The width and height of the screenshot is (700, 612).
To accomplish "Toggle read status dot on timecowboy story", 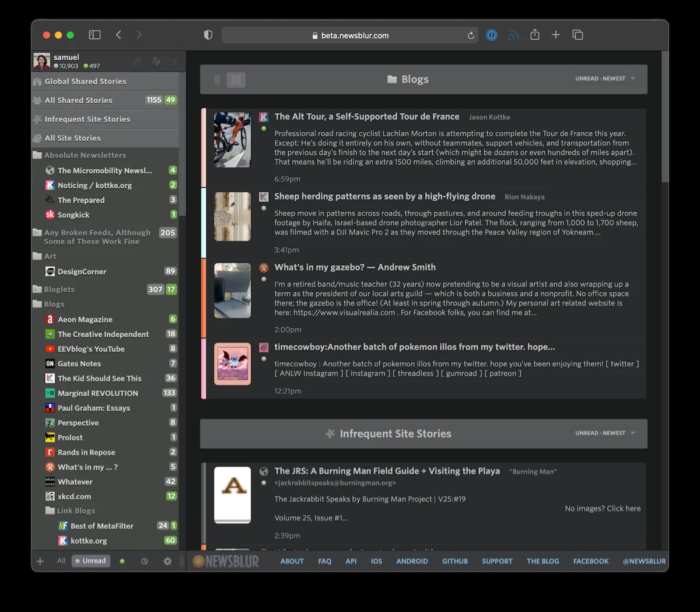I will (264, 359).
